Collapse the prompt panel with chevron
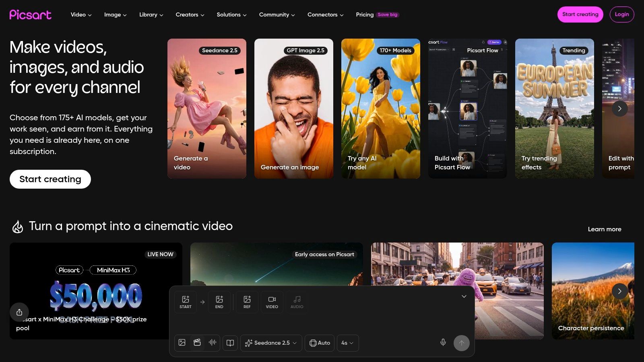644x362 pixels. (464, 296)
